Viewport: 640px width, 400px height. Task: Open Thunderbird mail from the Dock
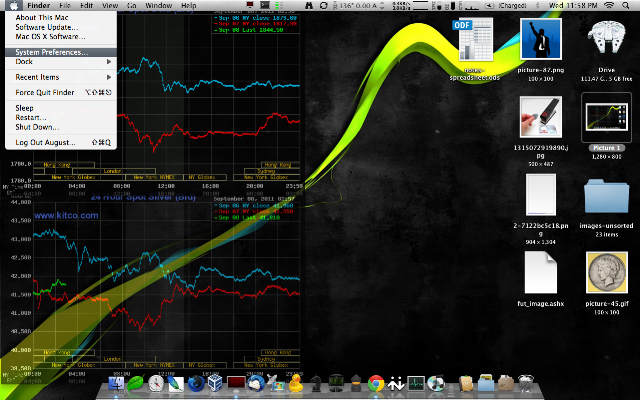click(256, 384)
